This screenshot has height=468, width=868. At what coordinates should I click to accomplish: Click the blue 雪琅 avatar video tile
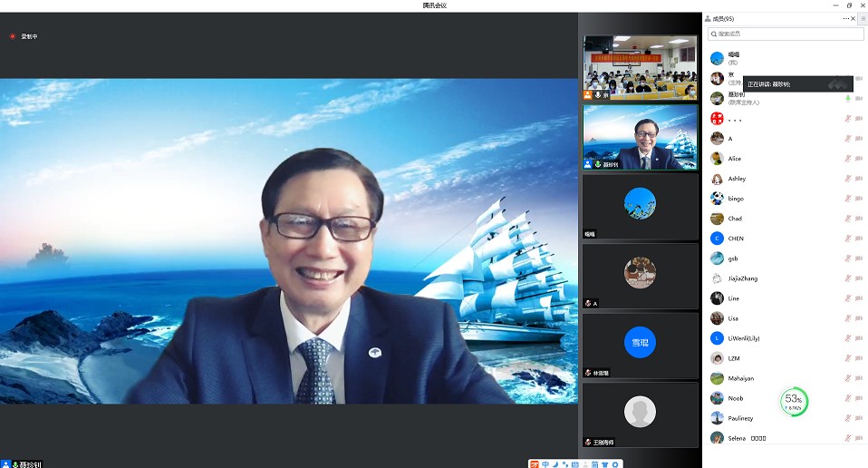pyautogui.click(x=640, y=343)
